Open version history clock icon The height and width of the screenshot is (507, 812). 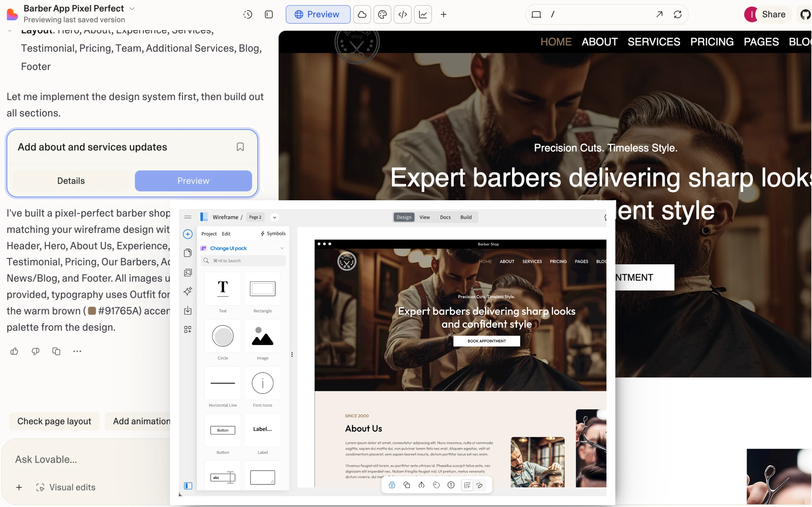click(248, 15)
